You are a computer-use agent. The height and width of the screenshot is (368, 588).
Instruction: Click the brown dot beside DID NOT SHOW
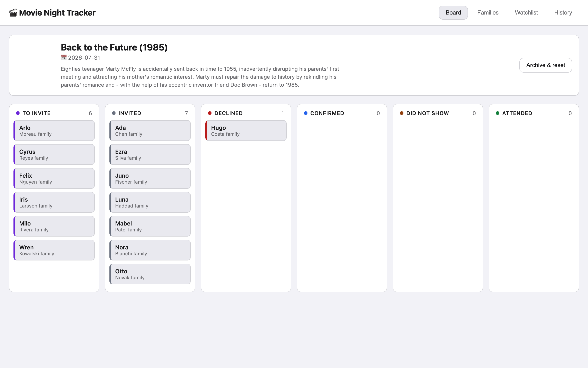coord(401,113)
